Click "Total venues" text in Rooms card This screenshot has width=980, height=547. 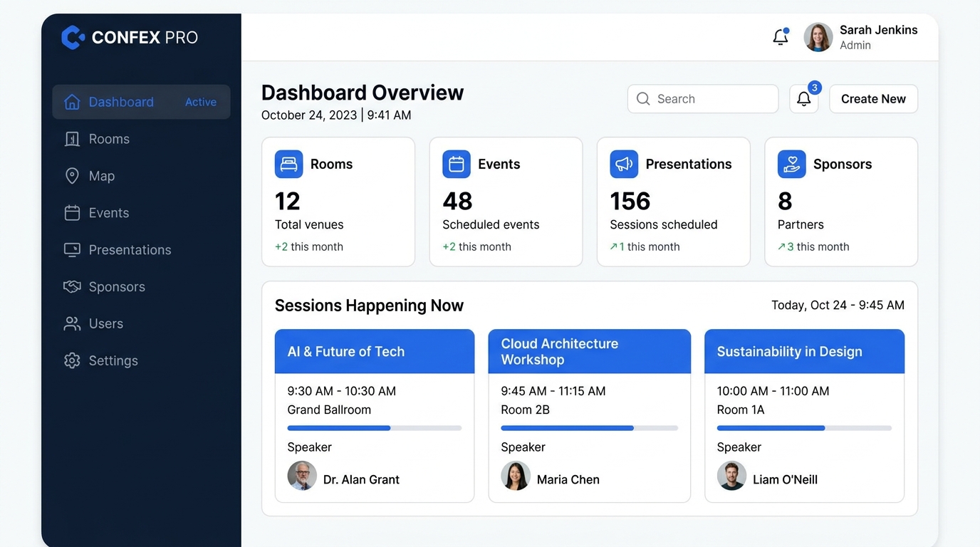pos(309,224)
